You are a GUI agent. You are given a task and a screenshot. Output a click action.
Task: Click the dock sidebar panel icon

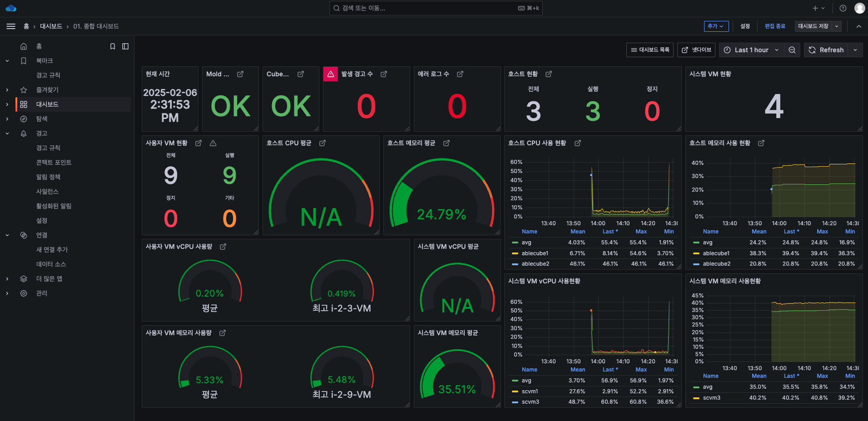[125, 46]
